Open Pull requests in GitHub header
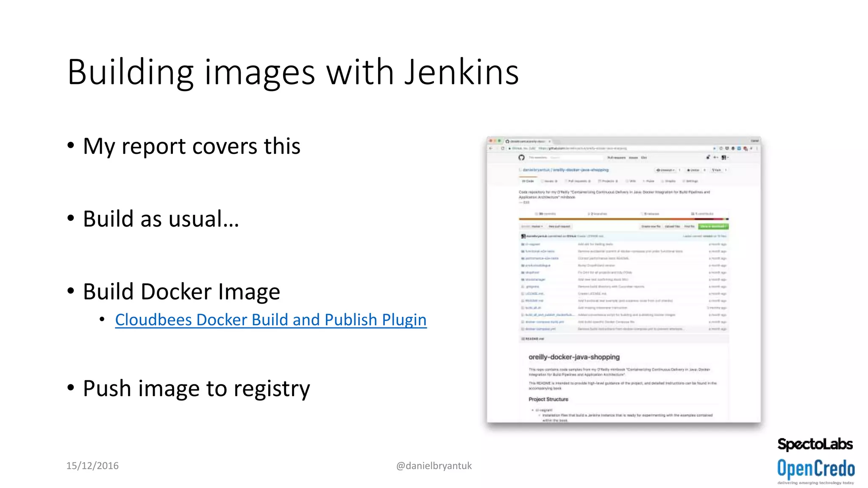This screenshot has height=488, width=868. click(x=616, y=158)
